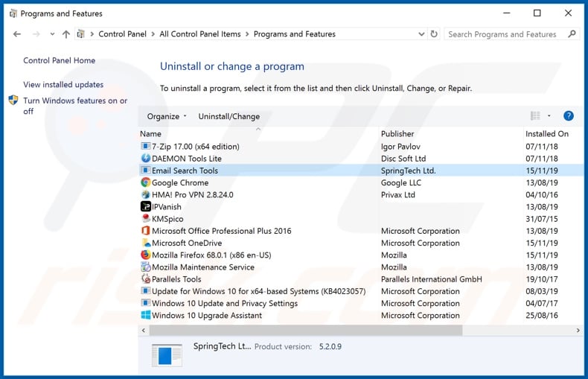
Task: Expand the address bar history dropdown
Action: [421, 34]
